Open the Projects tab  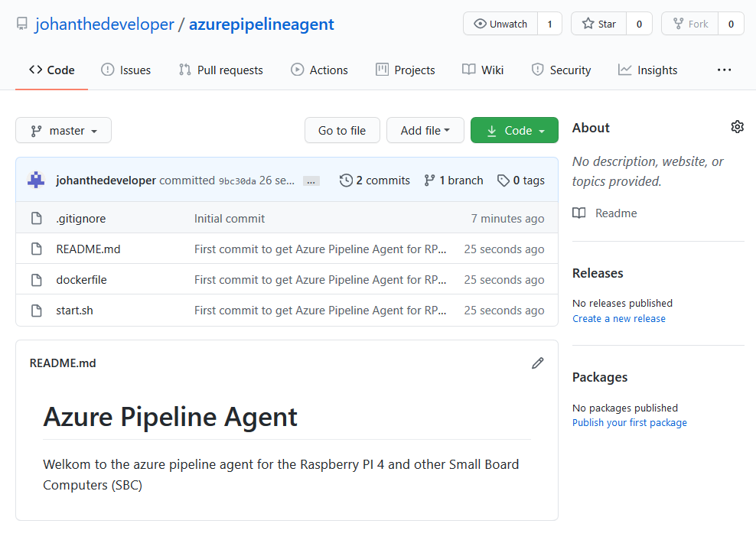(406, 70)
